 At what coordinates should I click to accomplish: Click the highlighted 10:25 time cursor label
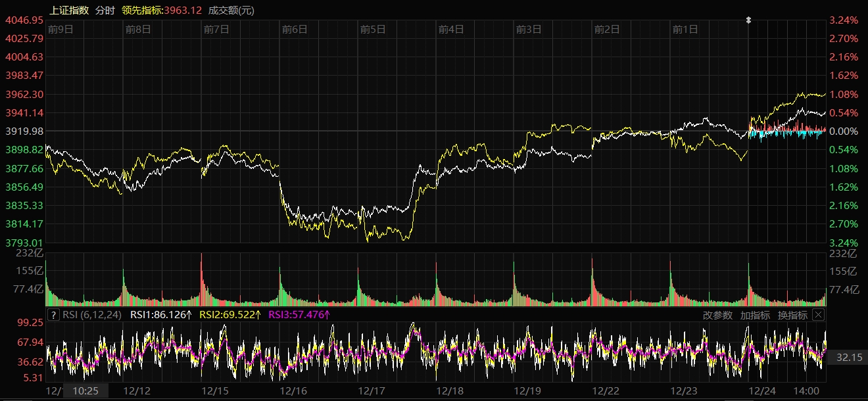click(x=85, y=390)
